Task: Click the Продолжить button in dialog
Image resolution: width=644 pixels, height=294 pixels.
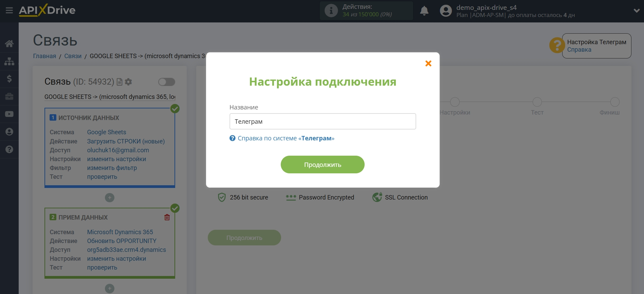Action: [323, 165]
